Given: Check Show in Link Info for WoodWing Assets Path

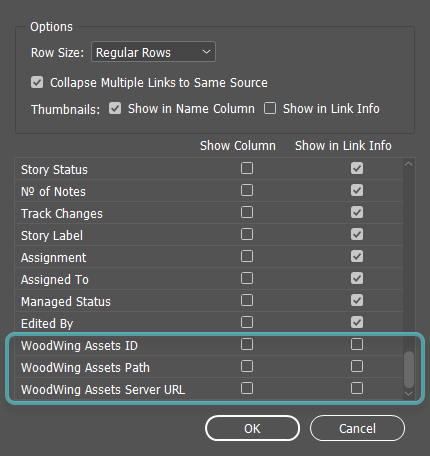Looking at the screenshot, I should [x=357, y=366].
